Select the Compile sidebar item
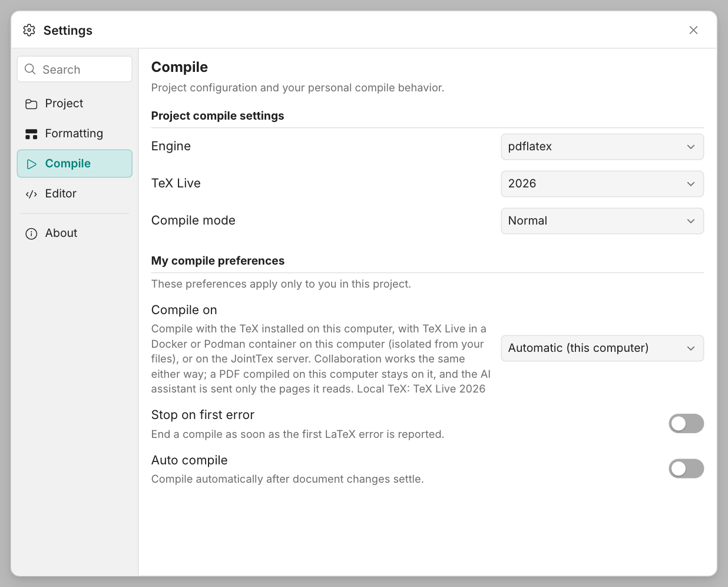Image resolution: width=728 pixels, height=587 pixels. [x=74, y=164]
